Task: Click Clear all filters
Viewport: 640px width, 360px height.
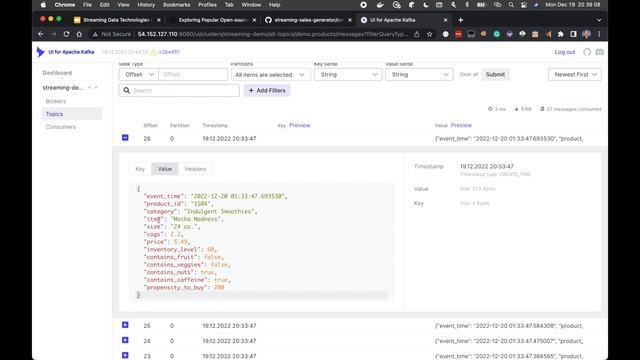Action: click(469, 74)
